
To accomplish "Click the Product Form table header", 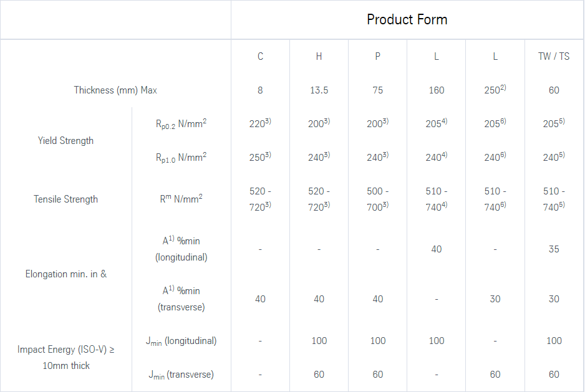I will [x=407, y=19].
